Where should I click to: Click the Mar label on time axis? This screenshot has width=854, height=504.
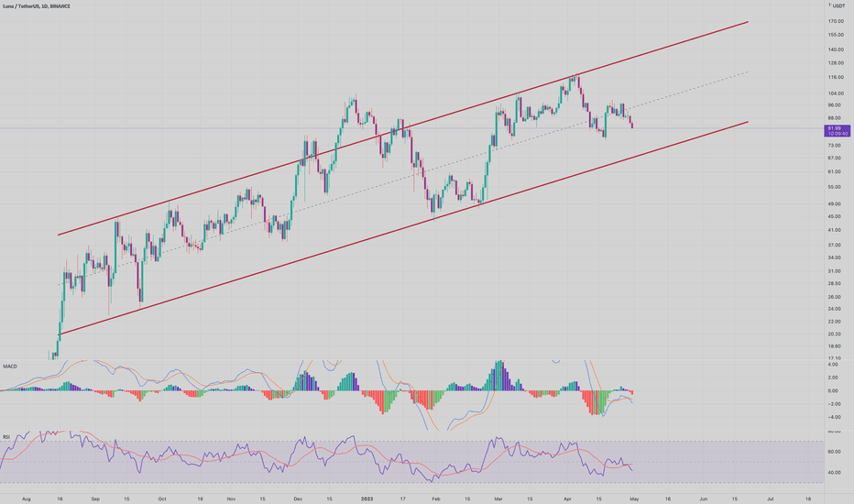pyautogui.click(x=498, y=499)
